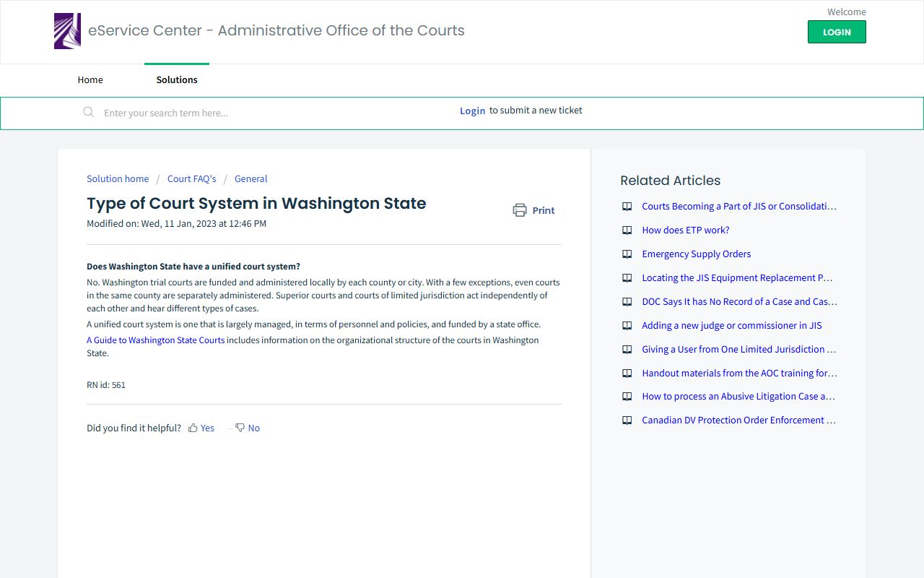Click book icon beside Giving a User from One

coord(627,350)
